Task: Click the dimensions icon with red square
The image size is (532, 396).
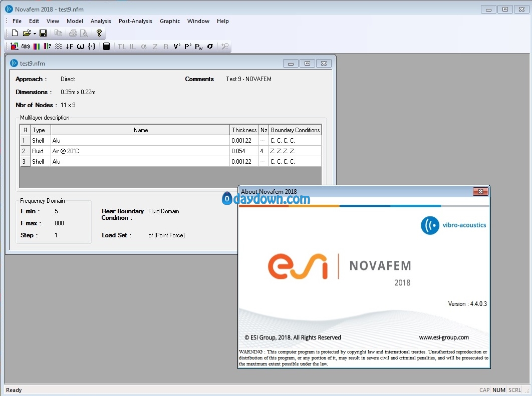Action: coord(14,46)
